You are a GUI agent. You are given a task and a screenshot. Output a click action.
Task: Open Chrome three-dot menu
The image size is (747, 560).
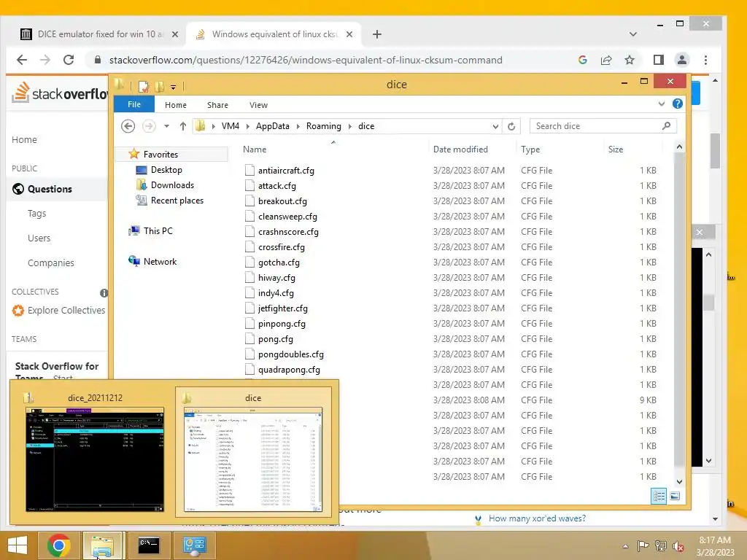pyautogui.click(x=705, y=60)
